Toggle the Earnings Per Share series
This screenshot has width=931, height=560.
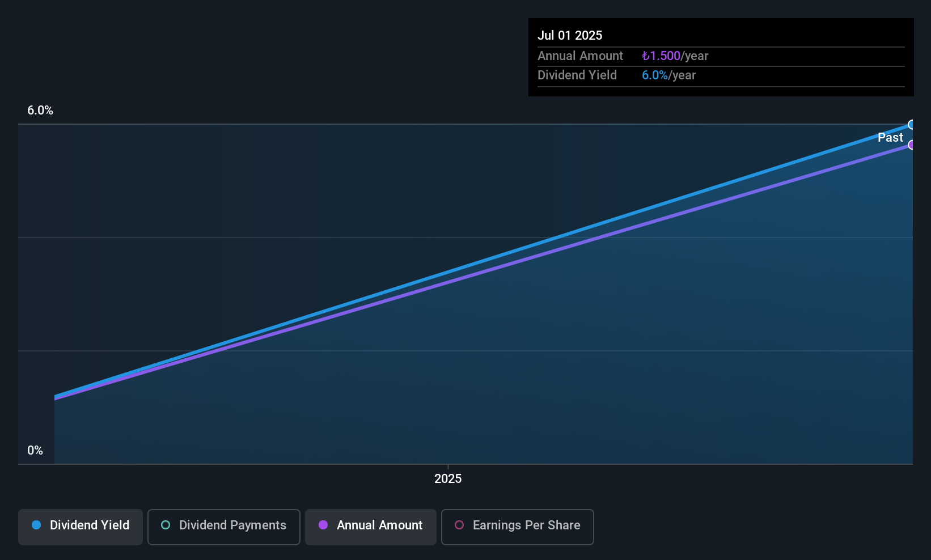point(518,527)
